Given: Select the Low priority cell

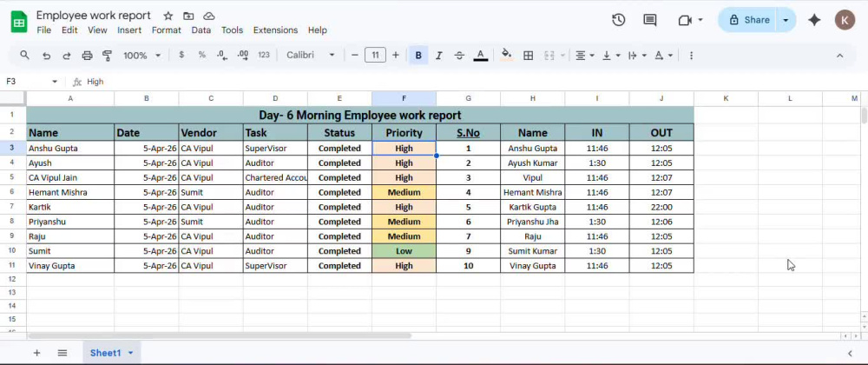Looking at the screenshot, I should [404, 251].
